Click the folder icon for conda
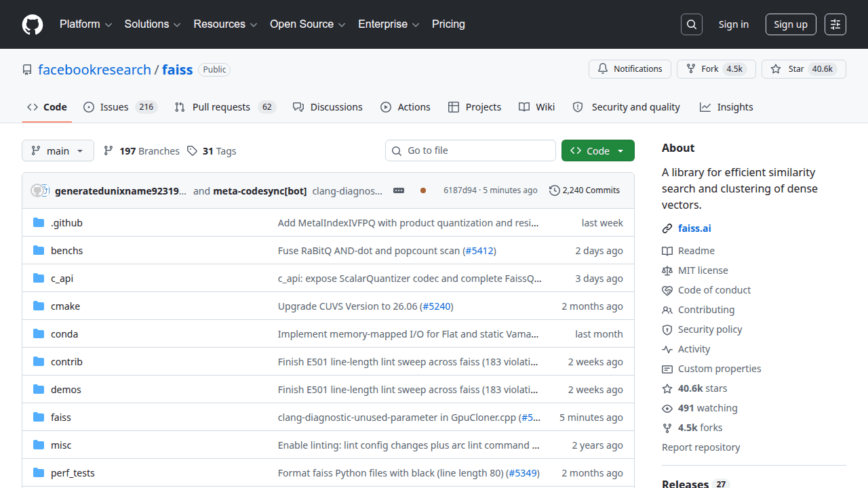 tap(39, 334)
